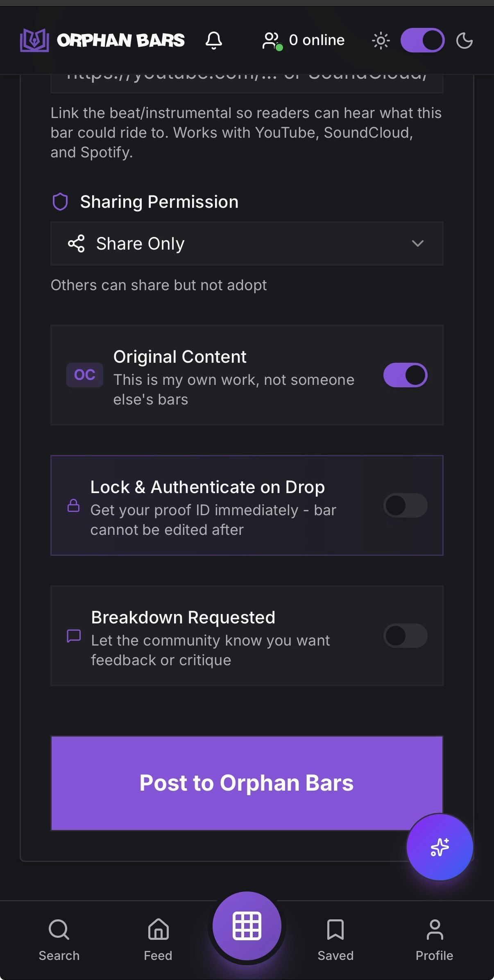The width and height of the screenshot is (494, 980).
Task: Disable the Original Content toggle
Action: click(406, 374)
